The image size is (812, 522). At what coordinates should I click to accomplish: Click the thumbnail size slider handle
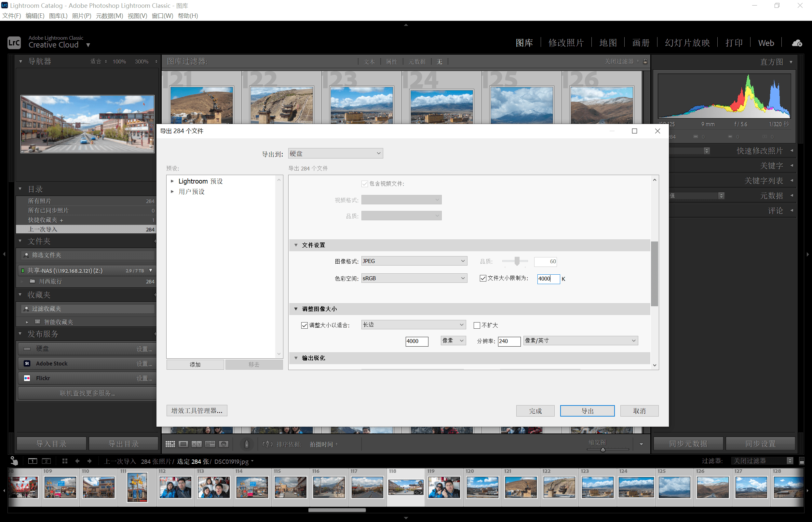[x=602, y=450]
